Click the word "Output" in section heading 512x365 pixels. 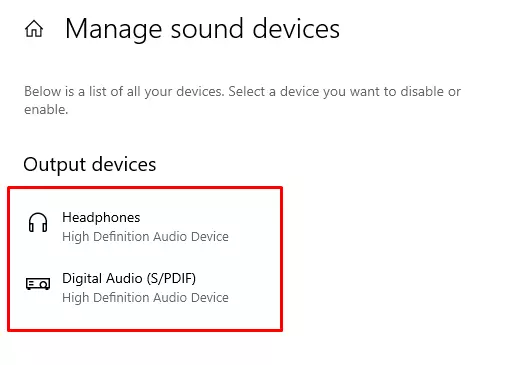55,165
